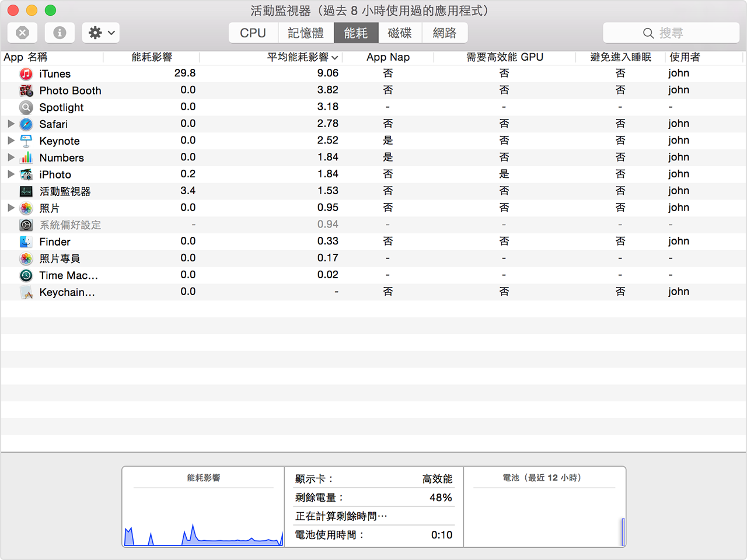Select the Numbers row name

(x=61, y=158)
